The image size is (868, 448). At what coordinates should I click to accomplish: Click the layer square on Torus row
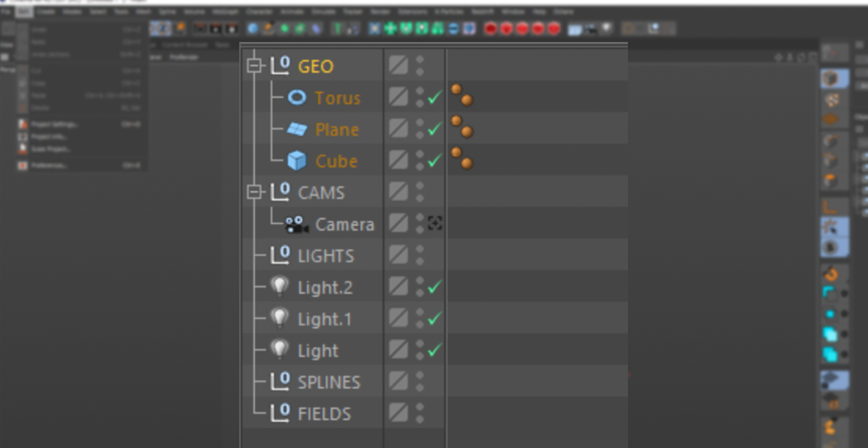(398, 97)
